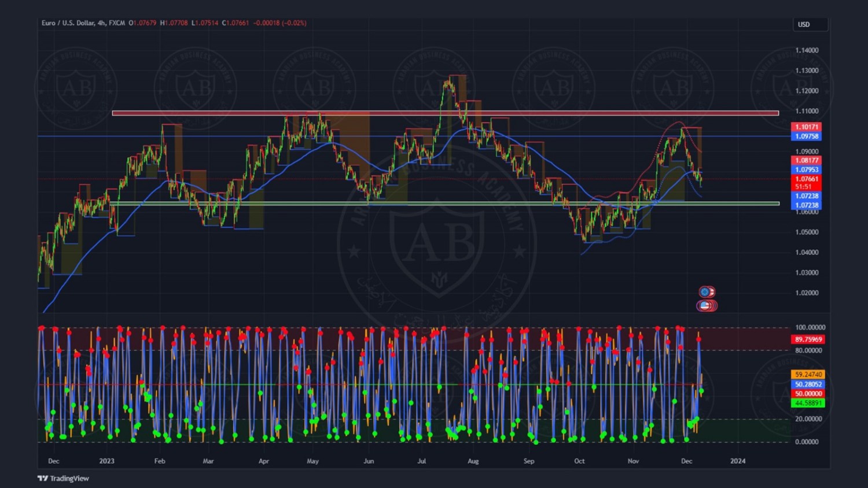
Task: Click the red 1.10171 price label
Action: click(807, 127)
